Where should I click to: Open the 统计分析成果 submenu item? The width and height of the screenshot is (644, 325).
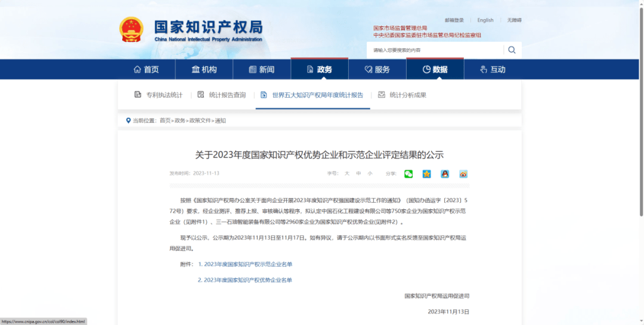click(x=408, y=95)
